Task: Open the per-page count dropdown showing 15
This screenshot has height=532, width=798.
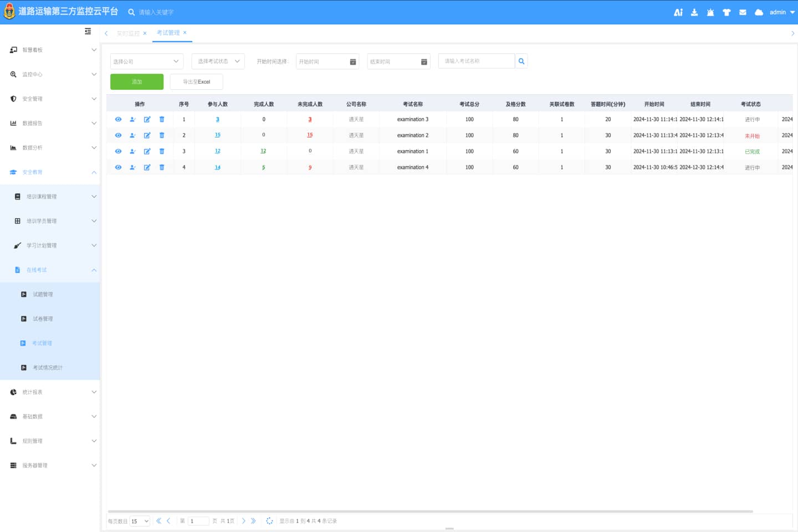Action: (140, 521)
